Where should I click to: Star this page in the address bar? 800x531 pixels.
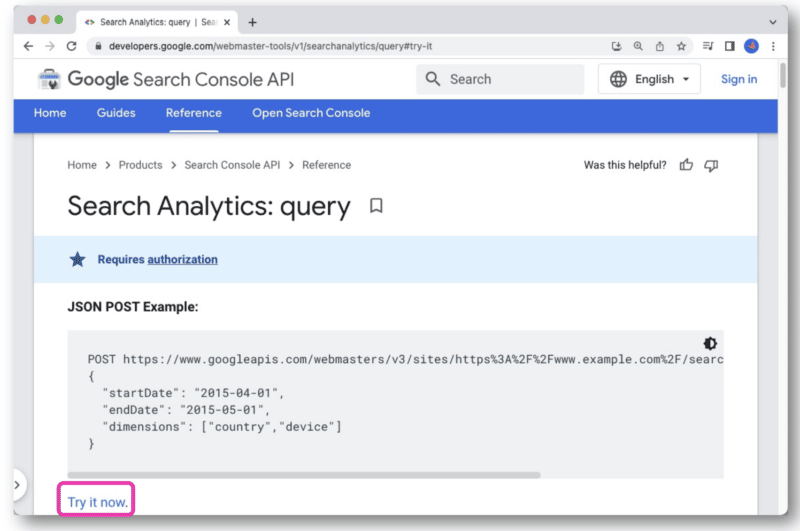681,46
